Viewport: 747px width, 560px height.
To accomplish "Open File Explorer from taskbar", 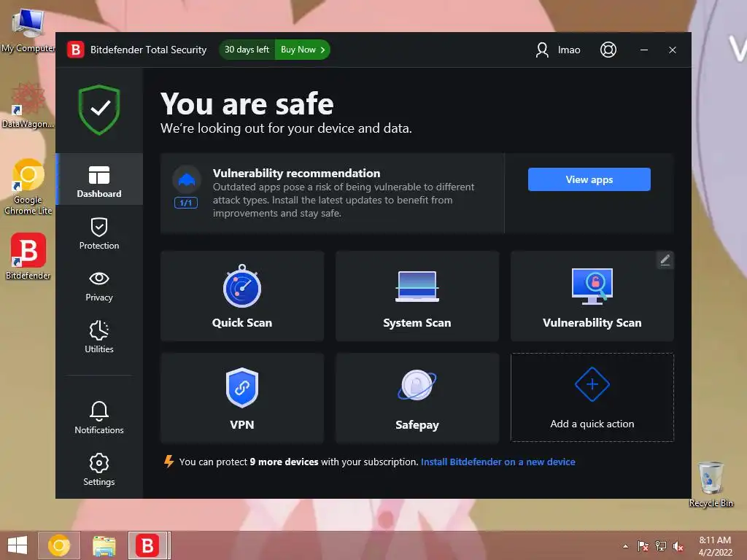I will 104,545.
